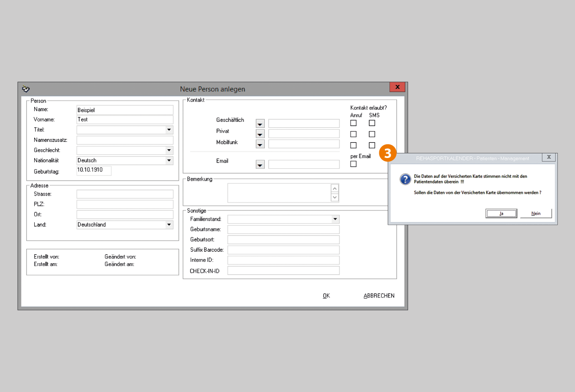Click ABBRECHEN to cancel the form
Viewport: 575px width, 392px height.
click(379, 296)
